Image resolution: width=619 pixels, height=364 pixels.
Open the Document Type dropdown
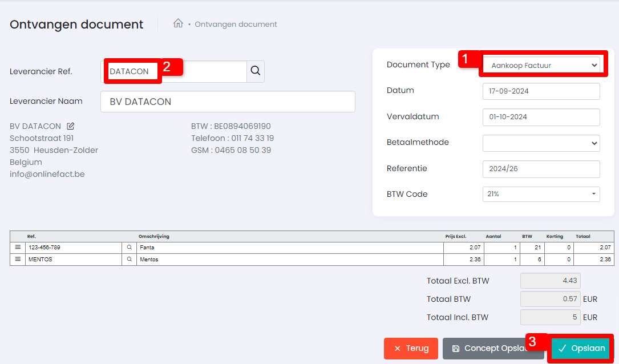pos(541,66)
